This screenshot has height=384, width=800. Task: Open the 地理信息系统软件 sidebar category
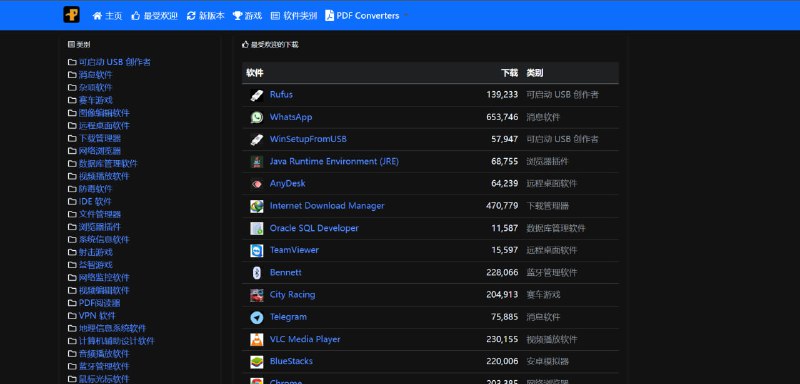coord(112,328)
